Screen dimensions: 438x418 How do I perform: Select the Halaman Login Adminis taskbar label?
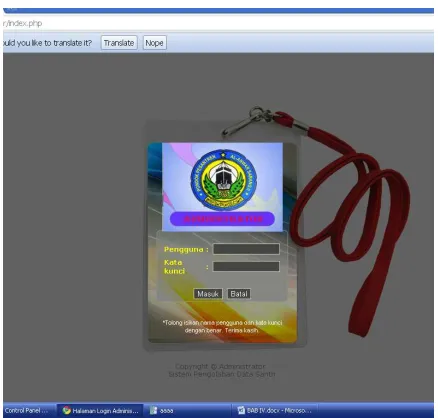pos(105,411)
